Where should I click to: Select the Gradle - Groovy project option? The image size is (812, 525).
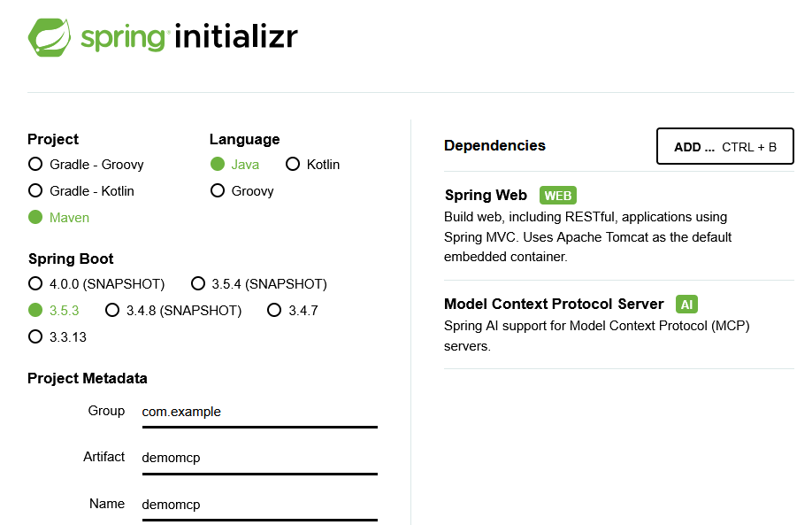pyautogui.click(x=35, y=164)
